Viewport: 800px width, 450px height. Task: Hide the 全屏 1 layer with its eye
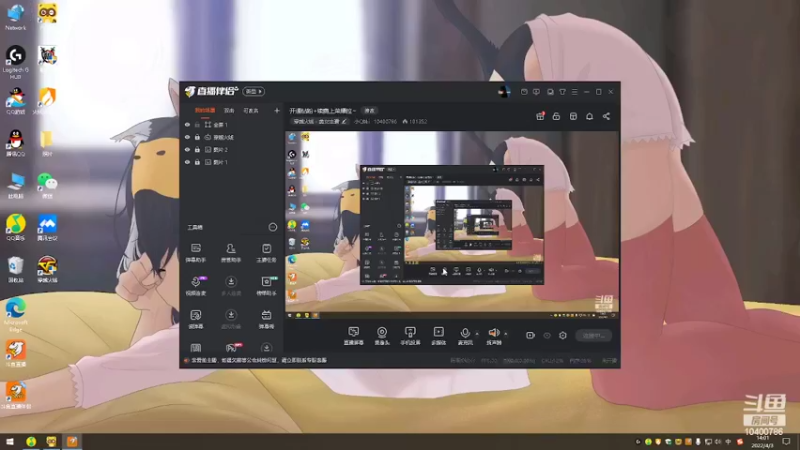[x=187, y=124]
